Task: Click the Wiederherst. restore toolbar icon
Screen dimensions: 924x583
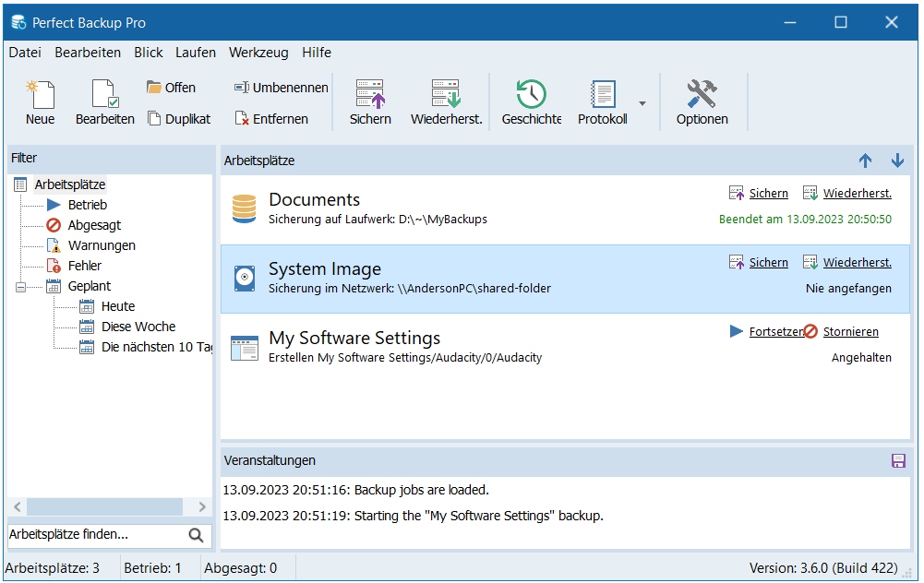Action: (x=446, y=95)
